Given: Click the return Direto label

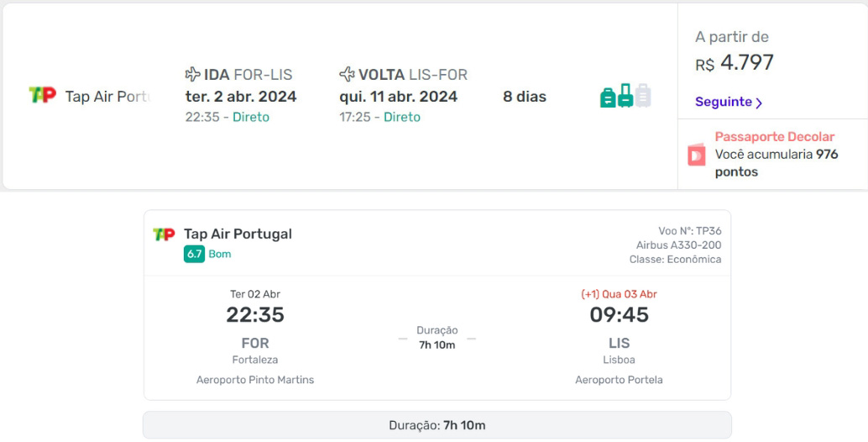Looking at the screenshot, I should coord(402,117).
